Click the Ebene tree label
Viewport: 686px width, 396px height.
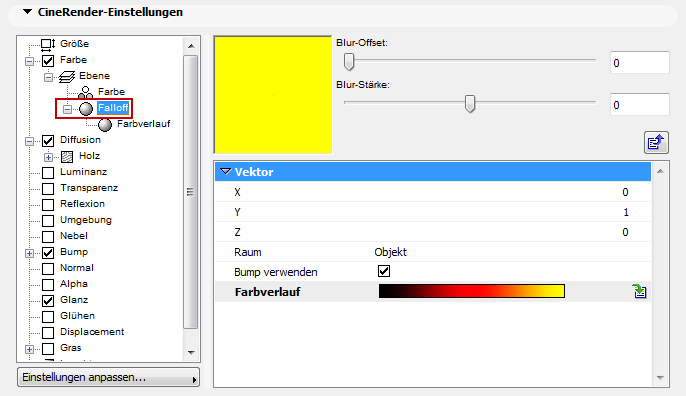click(94, 76)
